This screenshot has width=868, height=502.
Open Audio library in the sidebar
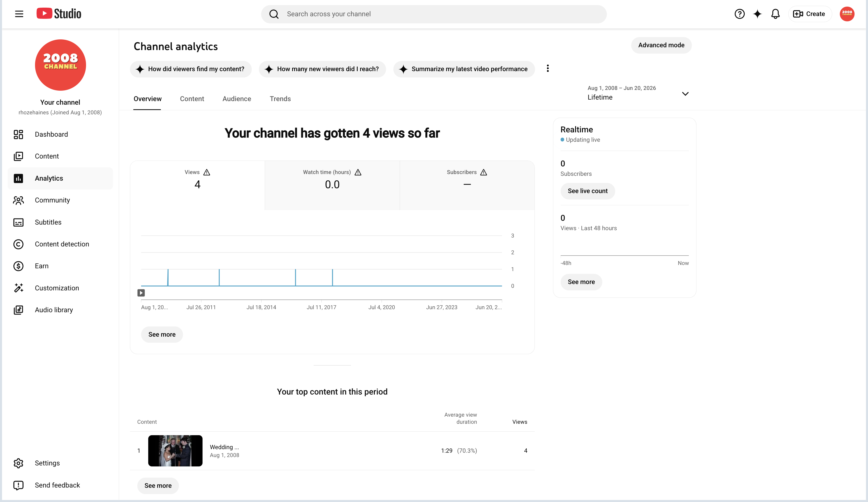[x=60, y=310]
